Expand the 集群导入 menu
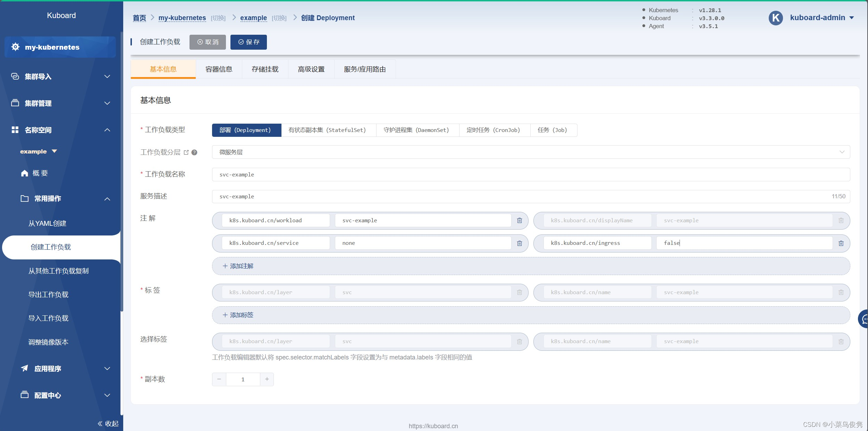868x431 pixels. click(107, 76)
